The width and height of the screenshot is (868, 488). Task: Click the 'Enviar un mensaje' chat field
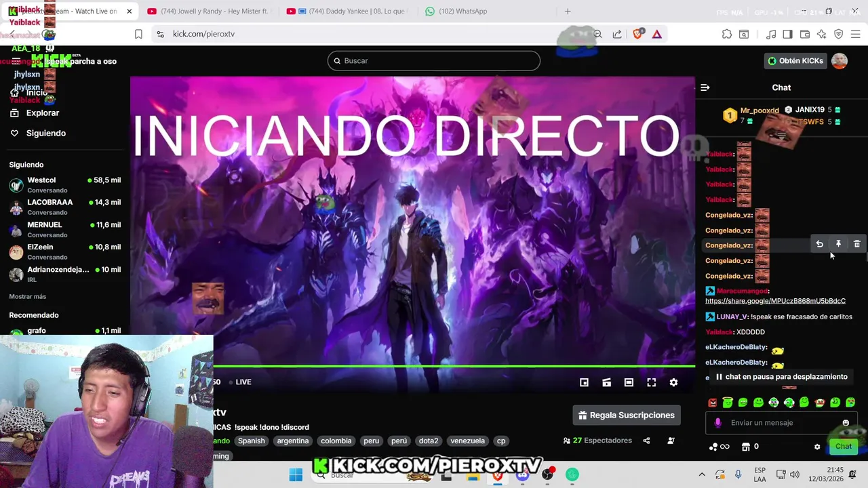point(780,423)
